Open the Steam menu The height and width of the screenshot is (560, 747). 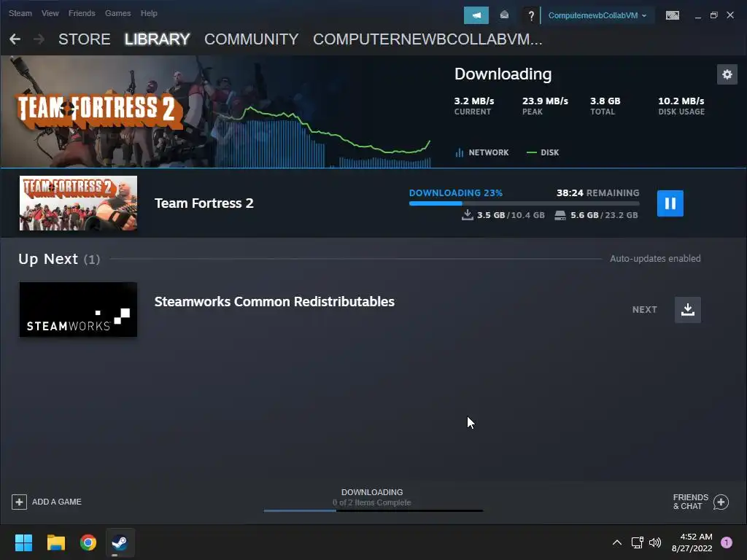[x=20, y=13]
